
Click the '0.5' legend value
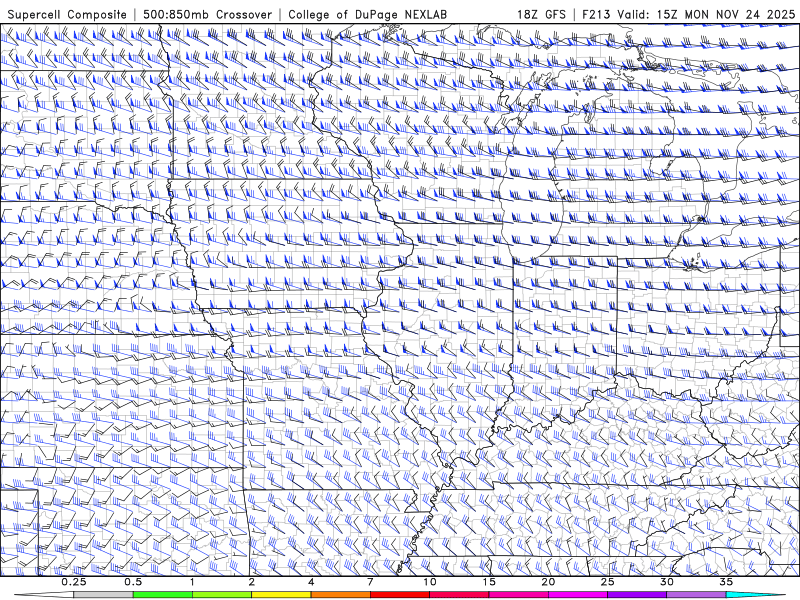(133, 582)
